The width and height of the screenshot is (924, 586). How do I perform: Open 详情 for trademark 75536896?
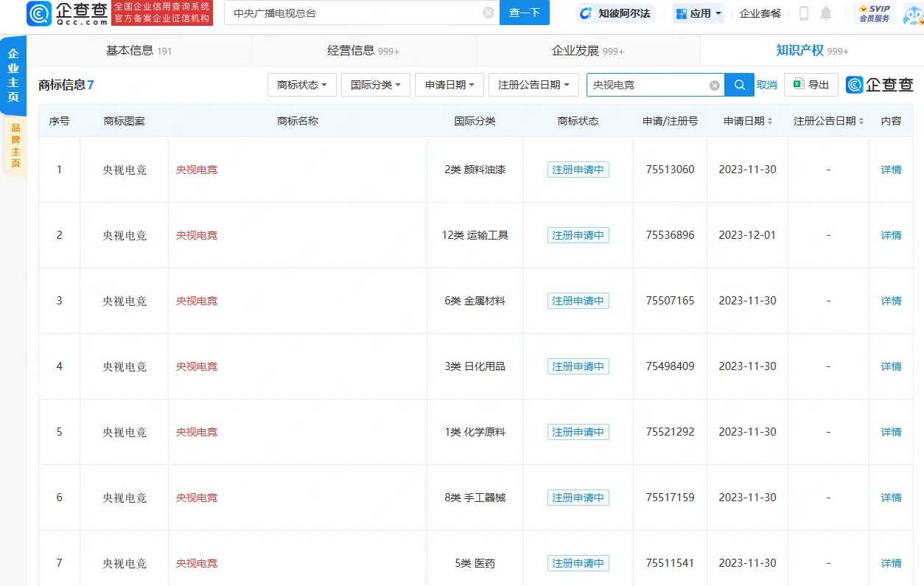[x=891, y=235]
